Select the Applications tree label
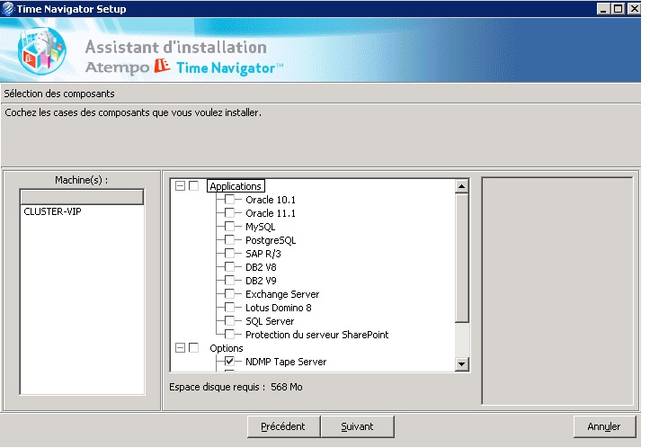 pyautogui.click(x=235, y=186)
